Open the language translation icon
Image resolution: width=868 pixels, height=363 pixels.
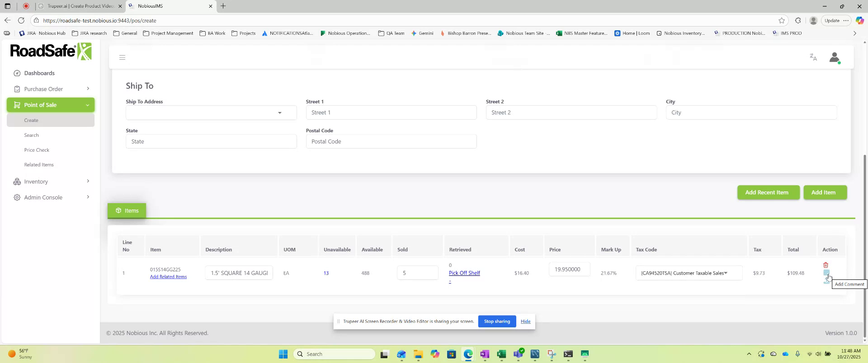pyautogui.click(x=813, y=57)
